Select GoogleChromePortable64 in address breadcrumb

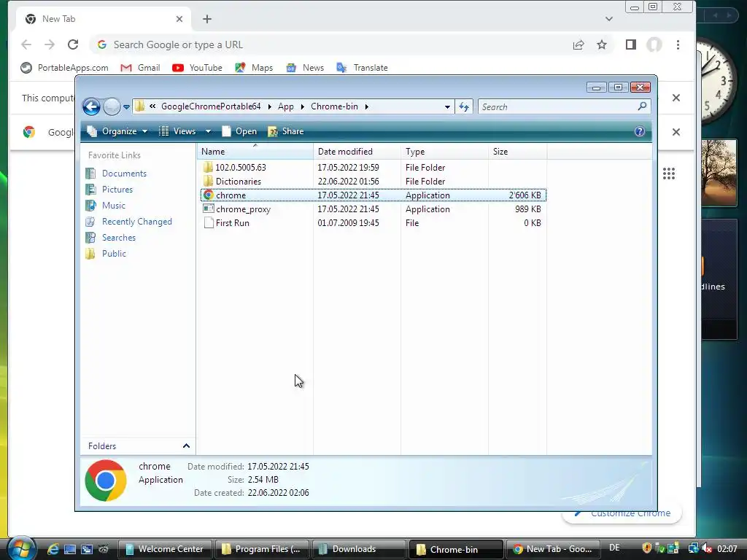211,106
